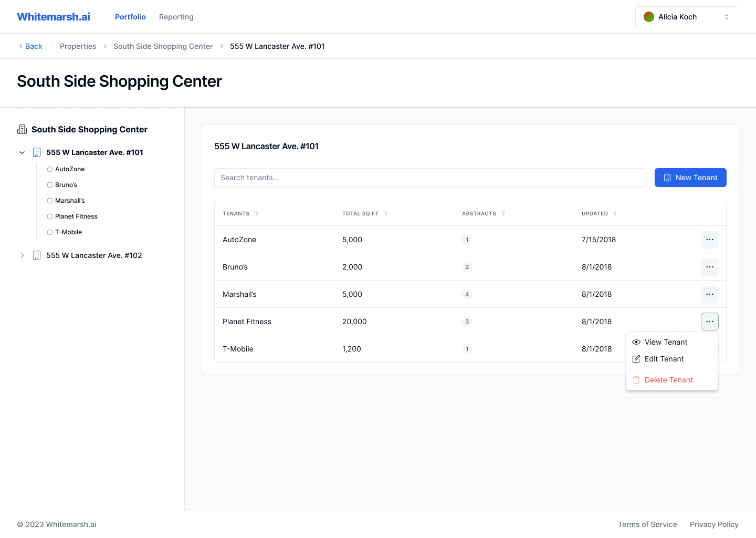Switch to the Reporting tab

tap(176, 17)
